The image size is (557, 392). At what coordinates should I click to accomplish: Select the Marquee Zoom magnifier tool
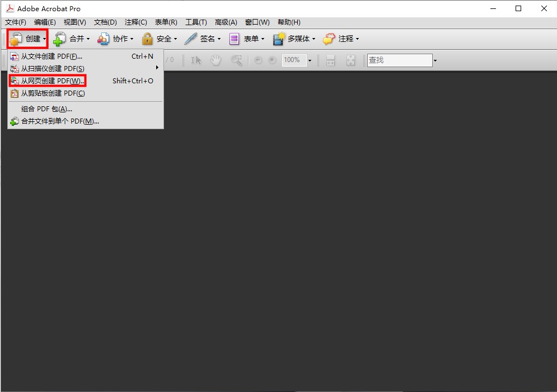(236, 60)
